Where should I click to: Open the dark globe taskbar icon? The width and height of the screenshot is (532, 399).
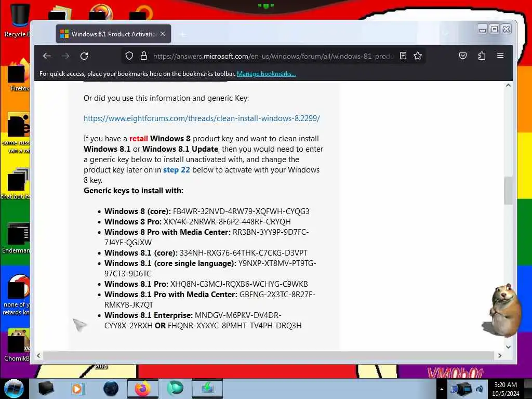point(111,389)
